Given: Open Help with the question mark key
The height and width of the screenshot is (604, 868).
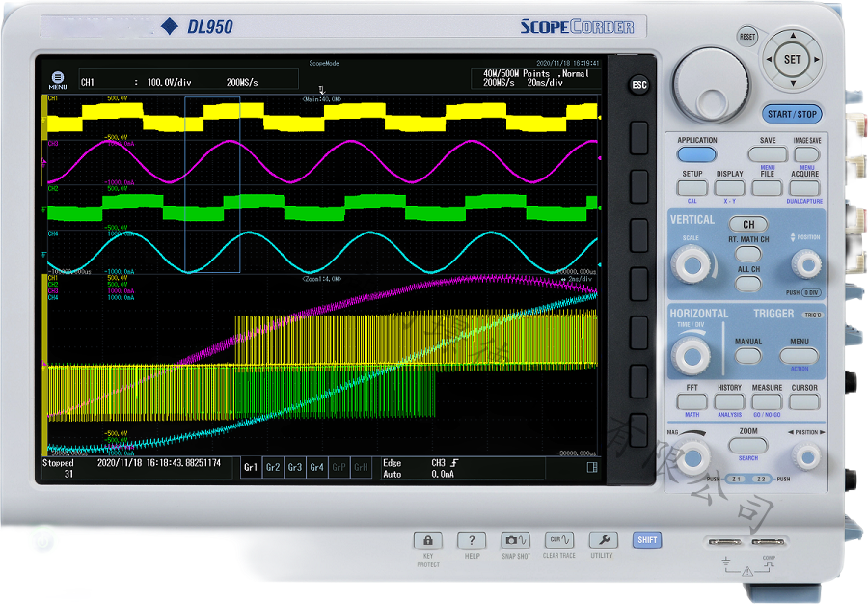Looking at the screenshot, I should pyautogui.click(x=472, y=540).
